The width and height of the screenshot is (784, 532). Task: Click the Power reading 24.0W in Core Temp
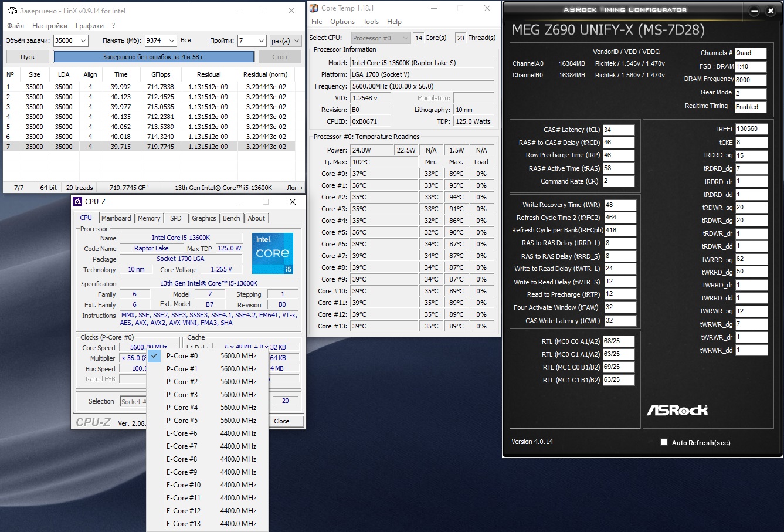tap(371, 150)
